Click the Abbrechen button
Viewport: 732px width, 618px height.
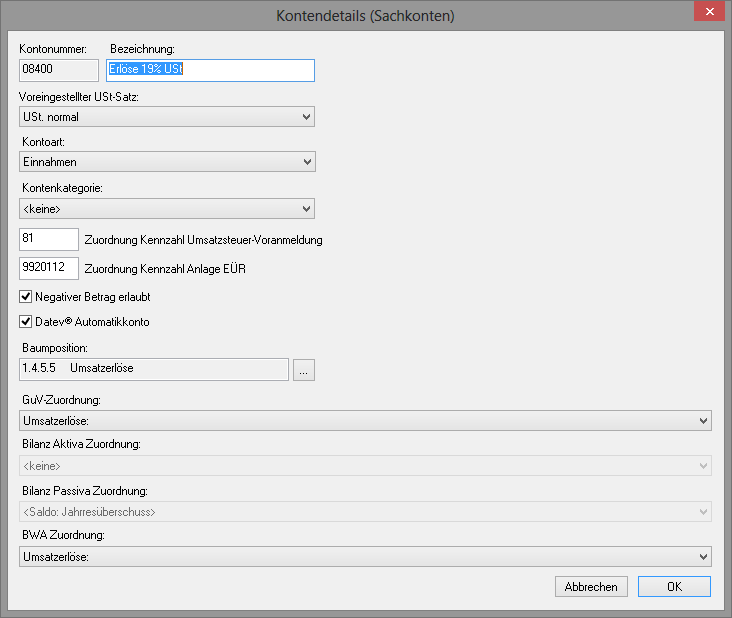[591, 587]
